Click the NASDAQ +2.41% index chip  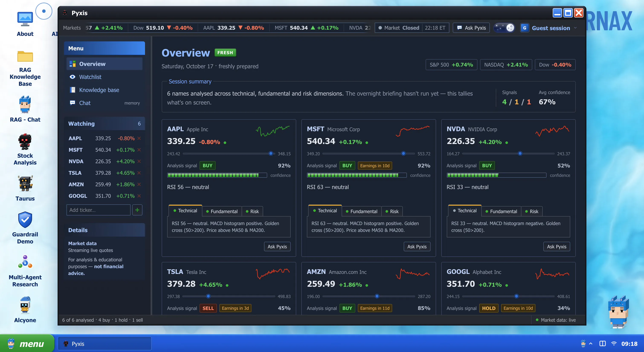506,65
